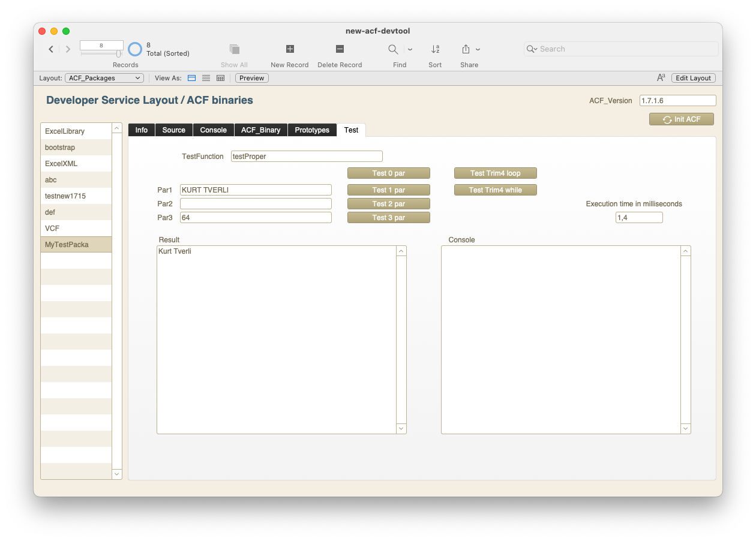Open the ACF_Binary tab
The width and height of the screenshot is (756, 541).
coord(260,130)
